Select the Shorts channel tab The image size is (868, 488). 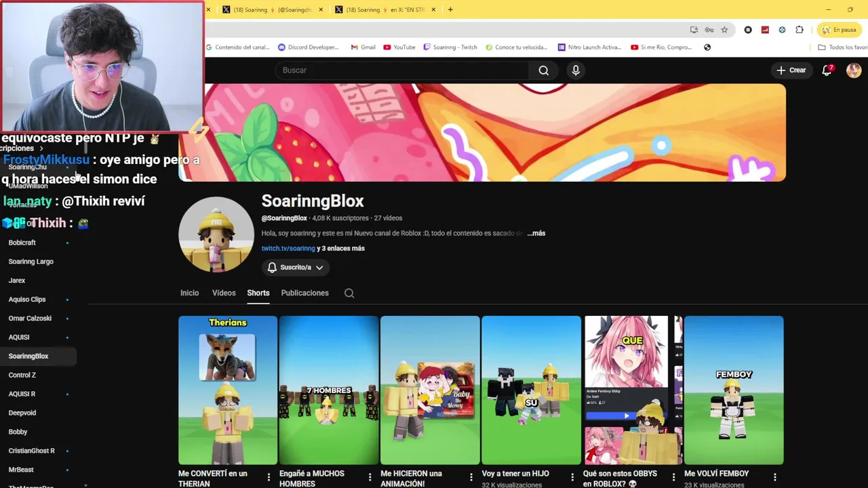pyautogui.click(x=258, y=293)
